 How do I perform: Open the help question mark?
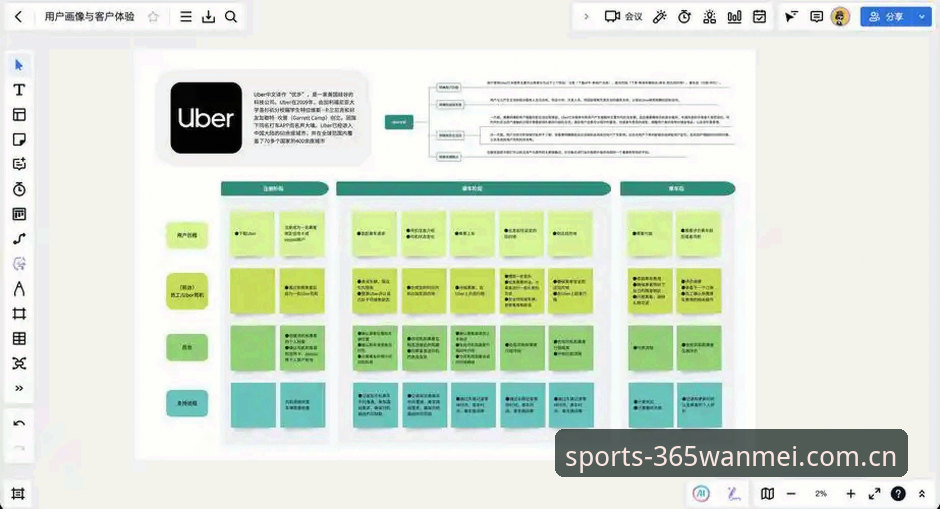898,493
